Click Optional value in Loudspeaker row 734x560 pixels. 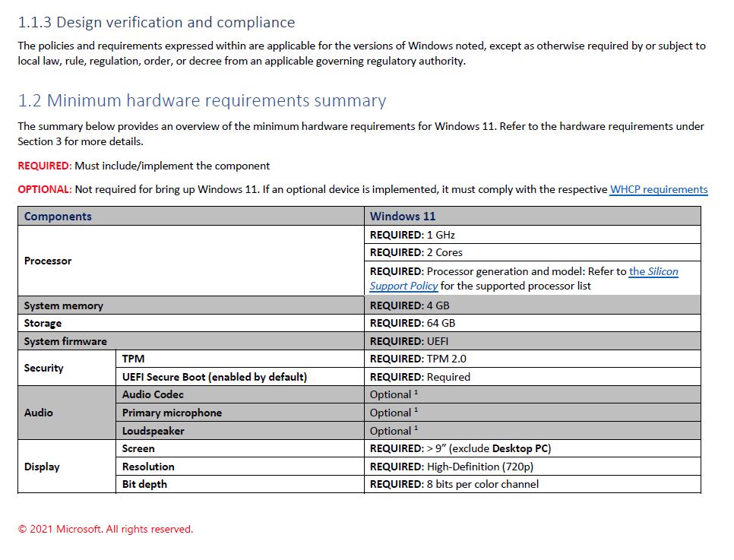click(x=532, y=431)
